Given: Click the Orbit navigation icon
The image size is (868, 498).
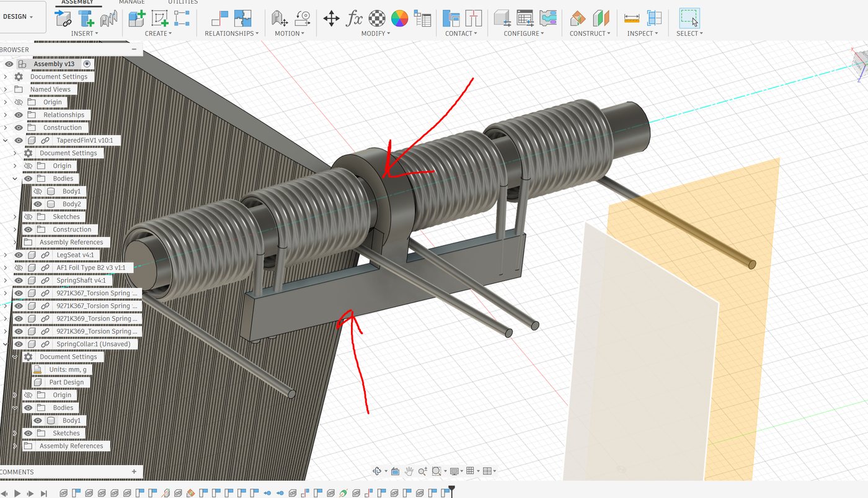Looking at the screenshot, I should pos(377,471).
